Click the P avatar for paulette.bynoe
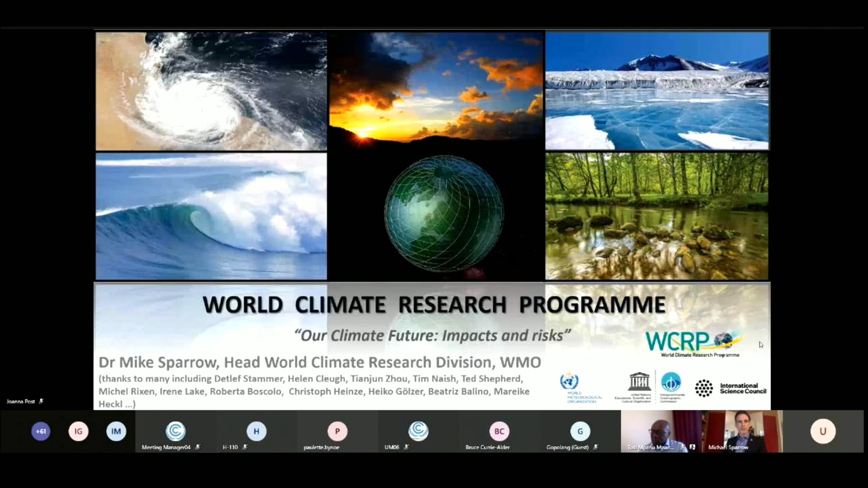 click(x=337, y=431)
